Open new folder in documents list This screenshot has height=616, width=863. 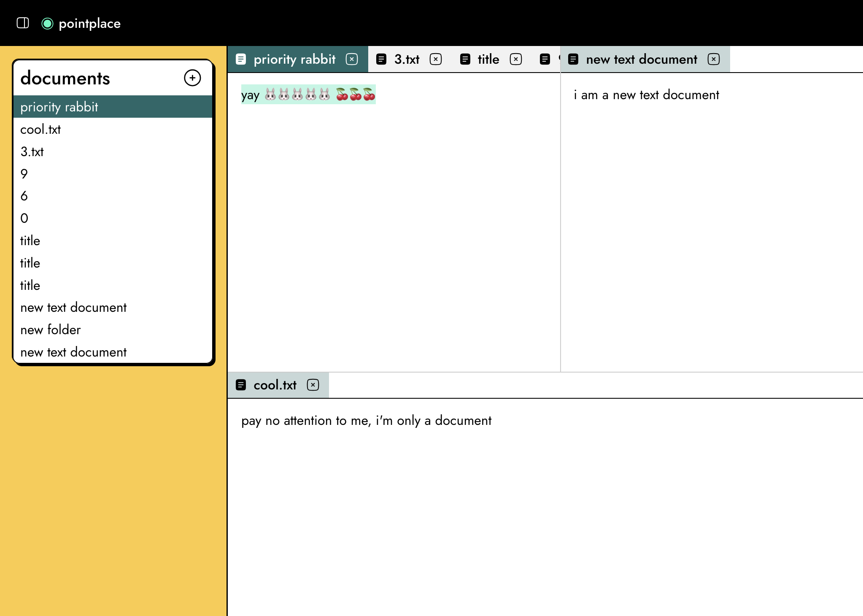click(x=50, y=330)
